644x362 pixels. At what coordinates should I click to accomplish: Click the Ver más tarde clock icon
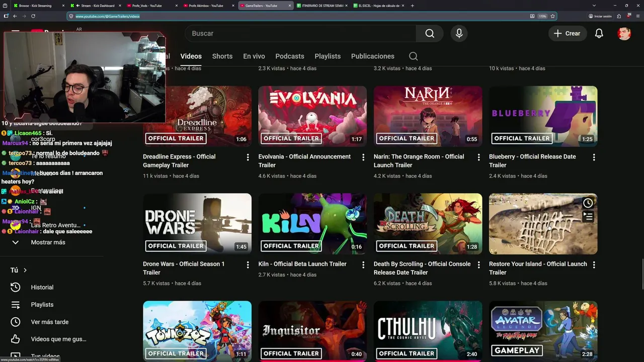[x=16, y=322]
